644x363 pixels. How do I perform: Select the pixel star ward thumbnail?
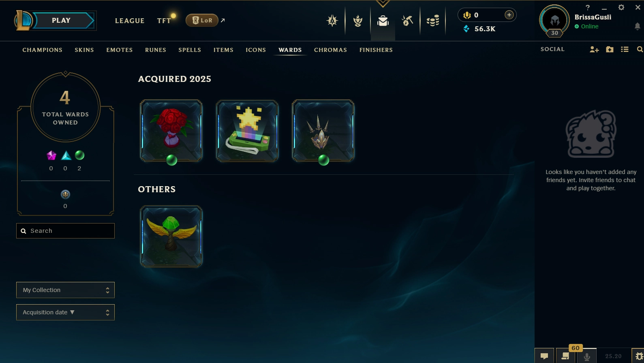tap(247, 131)
